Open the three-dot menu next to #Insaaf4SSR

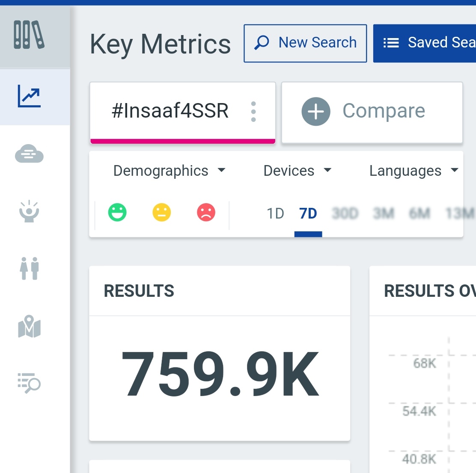pyautogui.click(x=253, y=112)
